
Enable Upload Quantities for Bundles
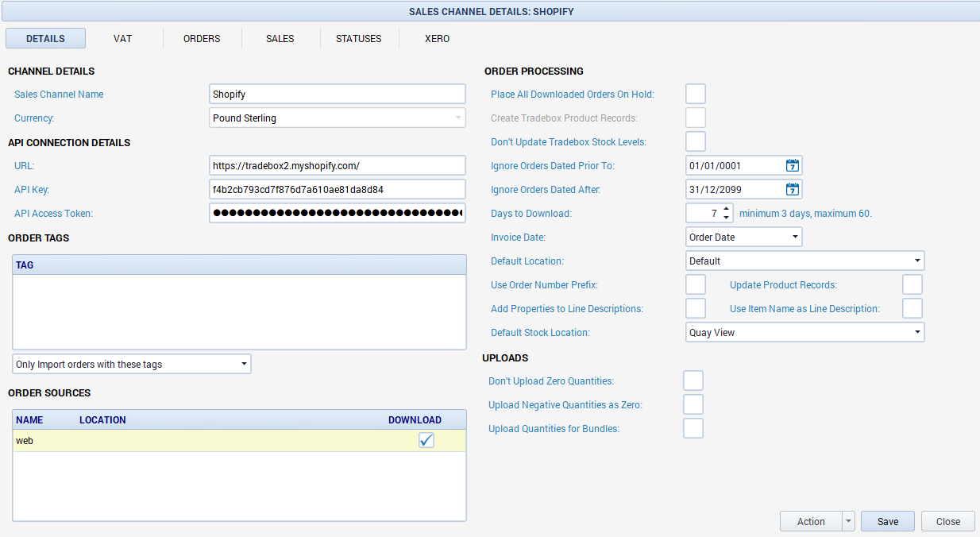pyautogui.click(x=693, y=428)
